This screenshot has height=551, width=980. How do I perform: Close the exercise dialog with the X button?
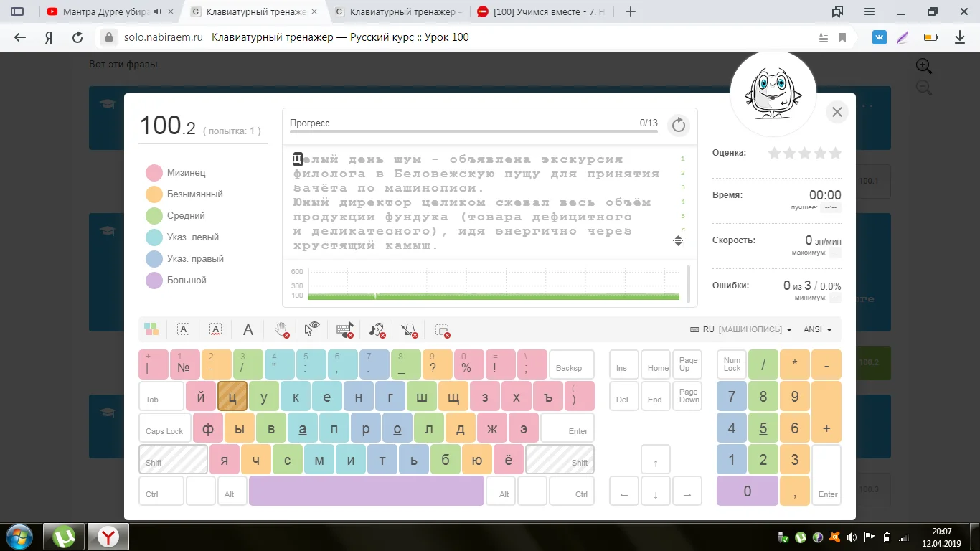(837, 112)
